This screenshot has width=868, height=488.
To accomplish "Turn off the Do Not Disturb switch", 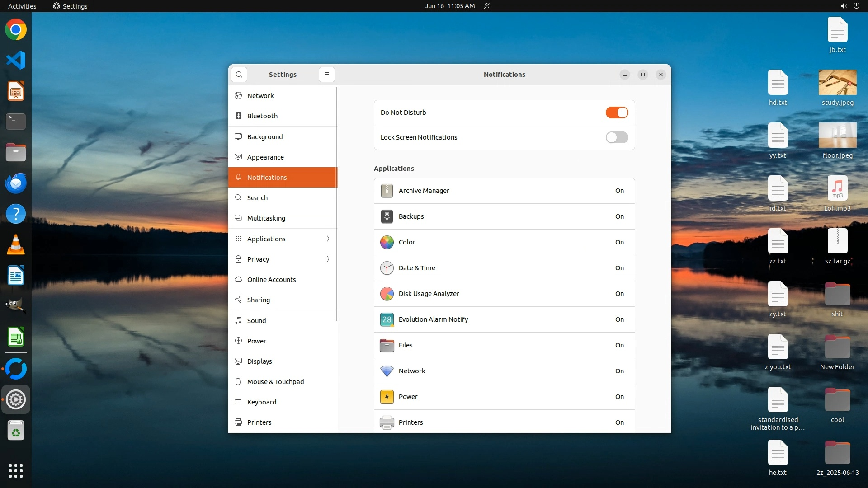I will [x=617, y=113].
